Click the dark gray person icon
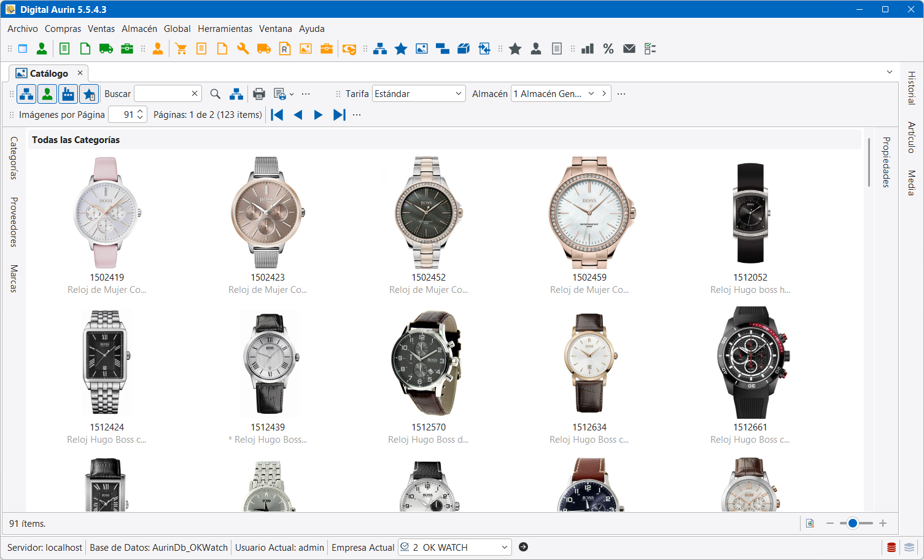 [x=536, y=49]
